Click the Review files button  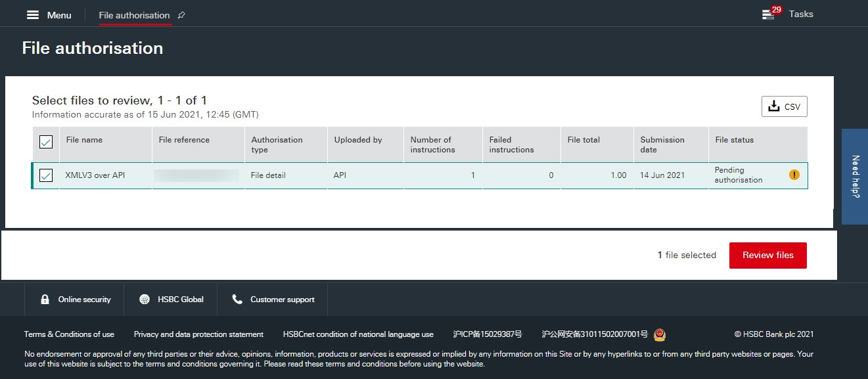[767, 255]
